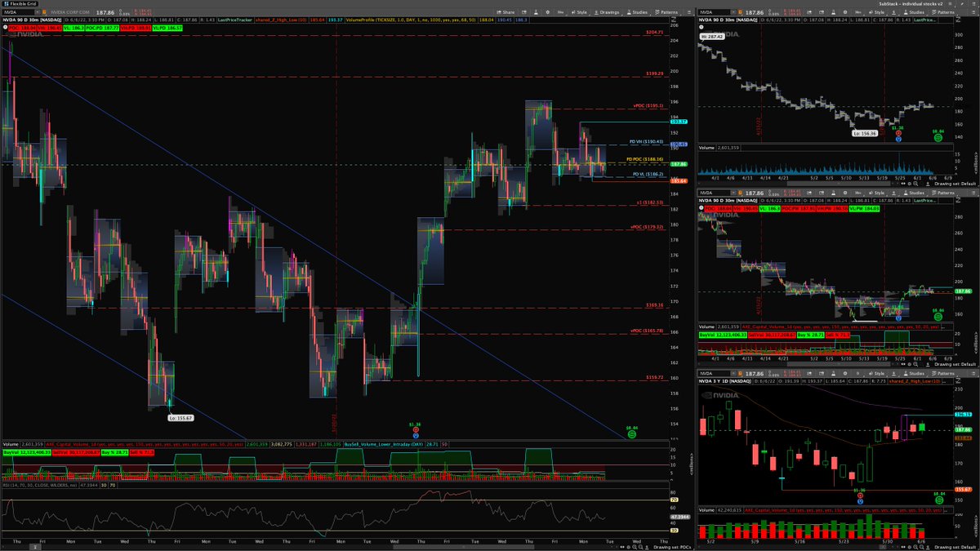Expand symbol dropdown arrow in main chart

click(37, 12)
